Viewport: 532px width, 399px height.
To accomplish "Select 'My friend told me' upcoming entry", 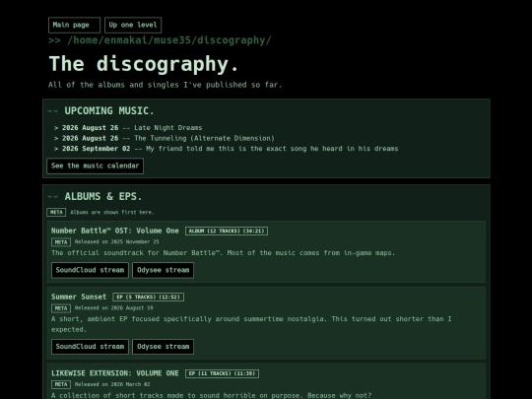I will pos(272,149).
